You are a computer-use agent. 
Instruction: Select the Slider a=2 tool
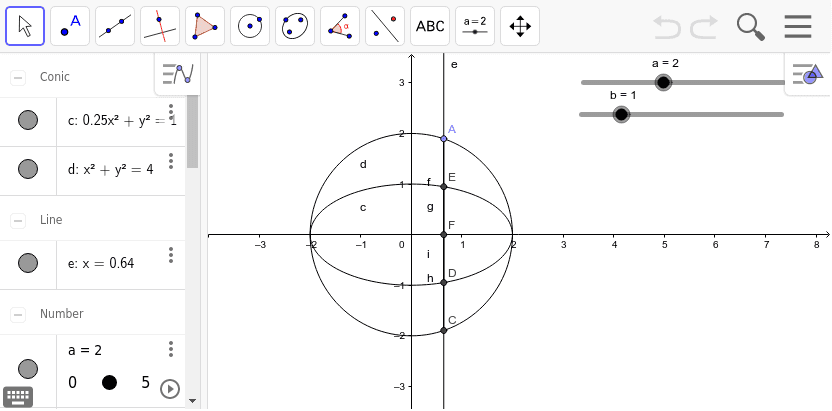tap(475, 26)
